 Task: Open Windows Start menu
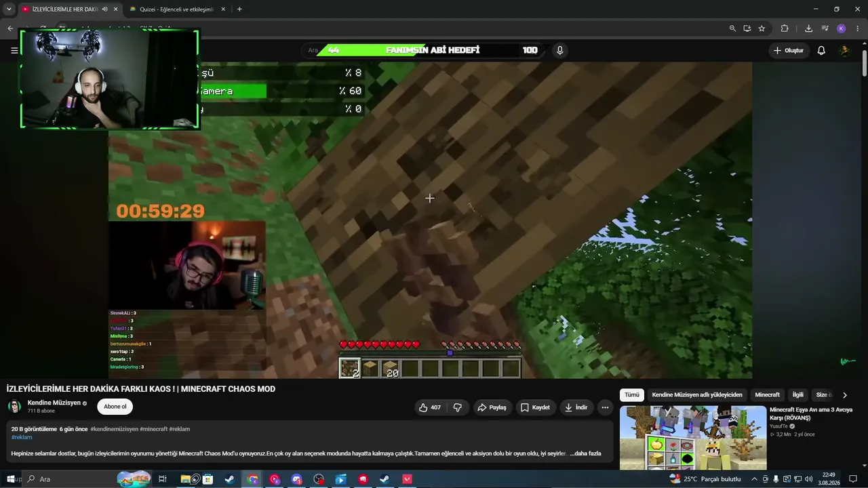click(10, 479)
